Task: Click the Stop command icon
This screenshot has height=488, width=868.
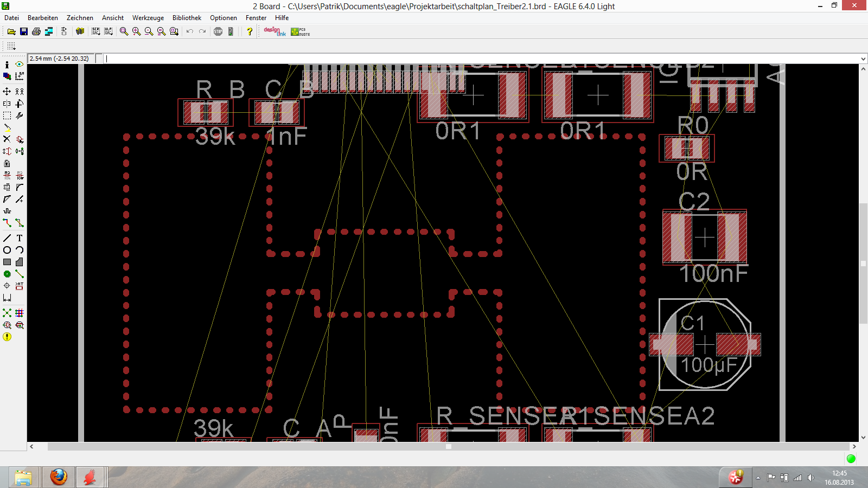Action: click(x=218, y=31)
